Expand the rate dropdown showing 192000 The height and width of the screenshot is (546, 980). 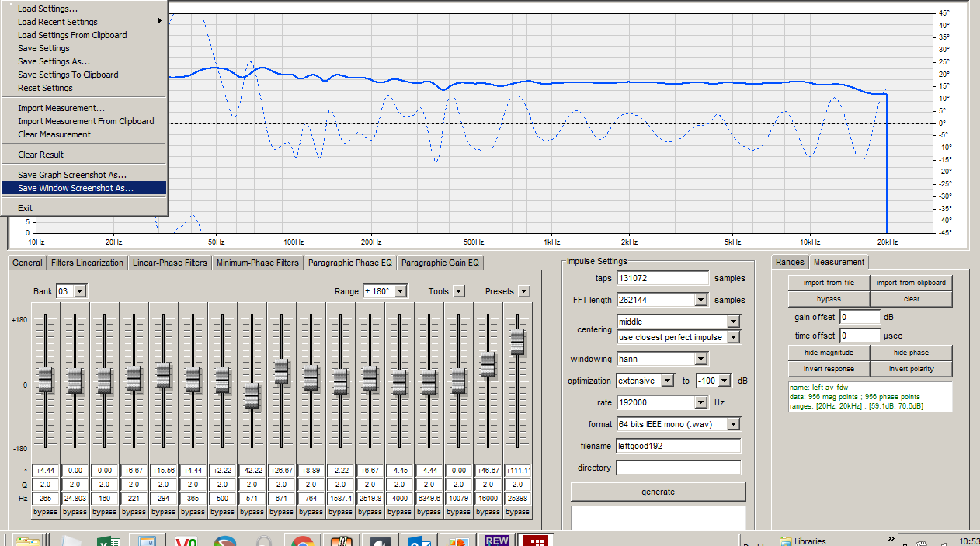(x=700, y=402)
